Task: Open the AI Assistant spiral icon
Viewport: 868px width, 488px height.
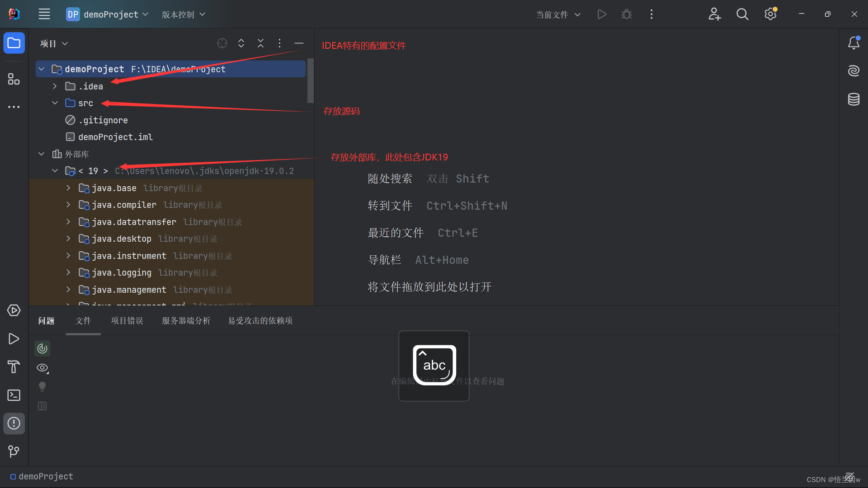Action: click(854, 71)
